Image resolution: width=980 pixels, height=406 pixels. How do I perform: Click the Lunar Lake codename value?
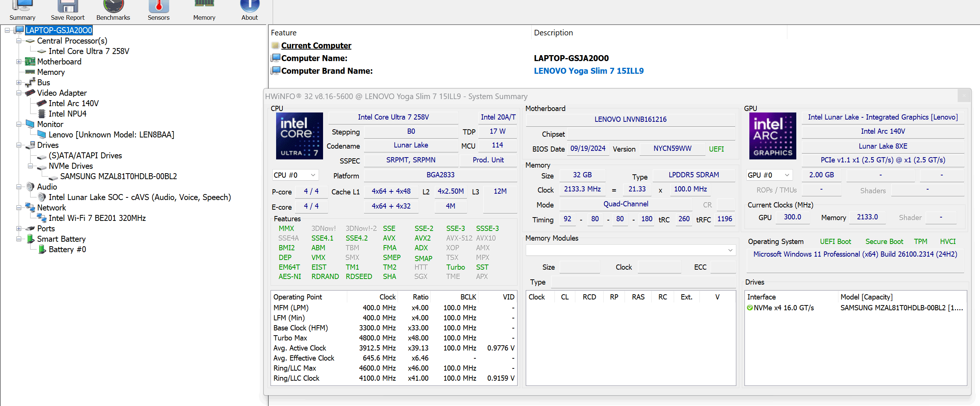pos(411,145)
